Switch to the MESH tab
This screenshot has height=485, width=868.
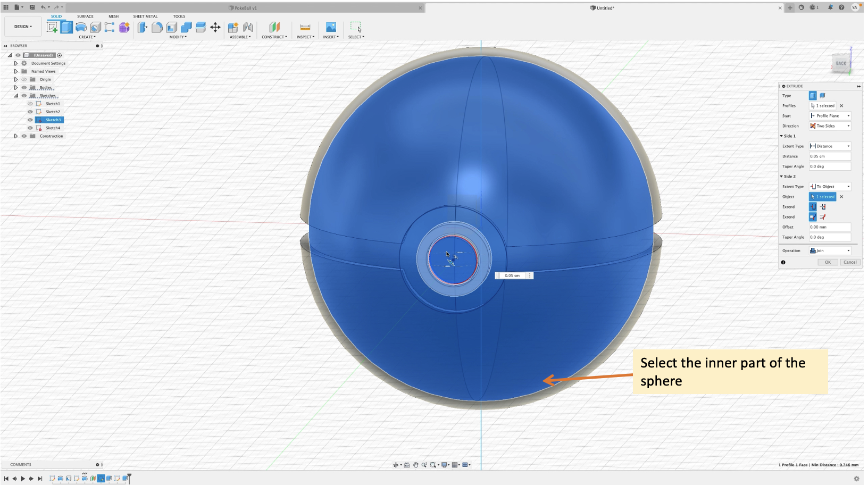[114, 16]
